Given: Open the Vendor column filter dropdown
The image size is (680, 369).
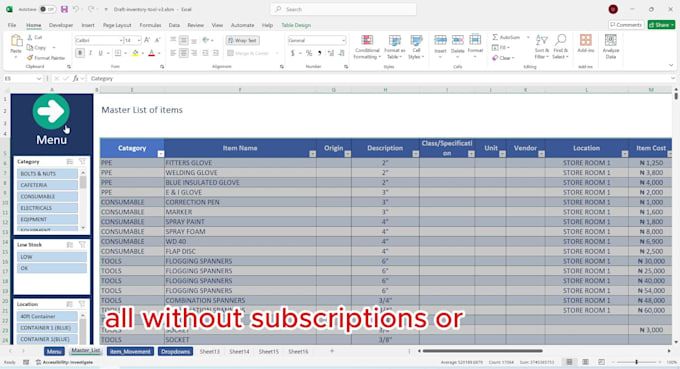Looking at the screenshot, I should (x=541, y=154).
